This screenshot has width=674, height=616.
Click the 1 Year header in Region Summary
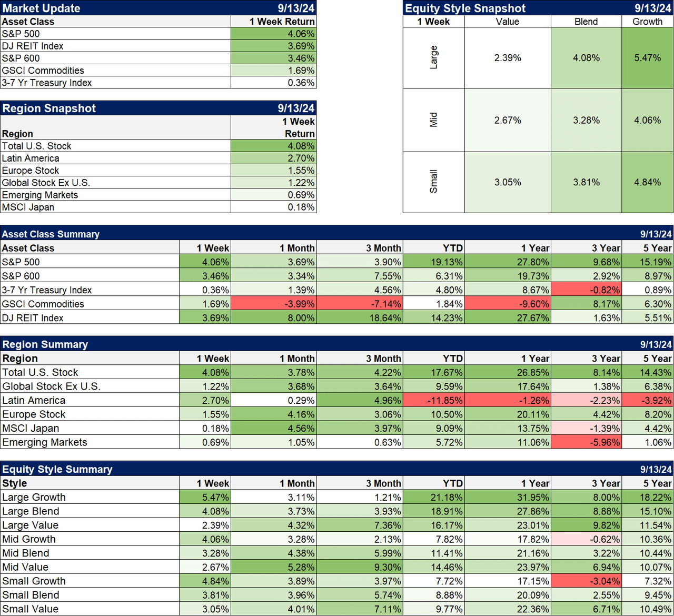535,359
